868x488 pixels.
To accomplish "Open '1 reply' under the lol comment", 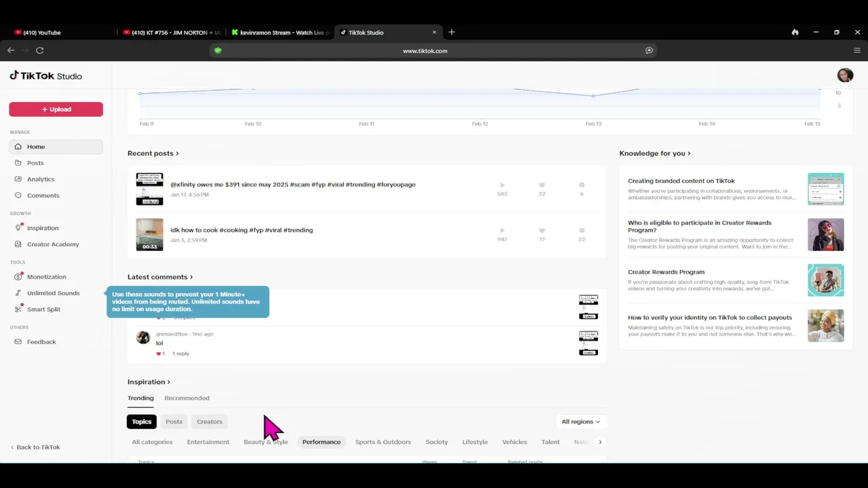I will click(180, 354).
